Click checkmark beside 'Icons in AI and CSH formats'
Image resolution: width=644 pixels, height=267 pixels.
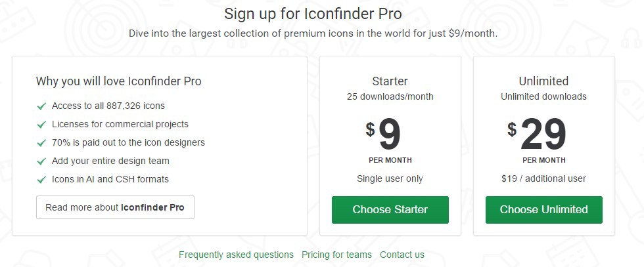(x=41, y=179)
